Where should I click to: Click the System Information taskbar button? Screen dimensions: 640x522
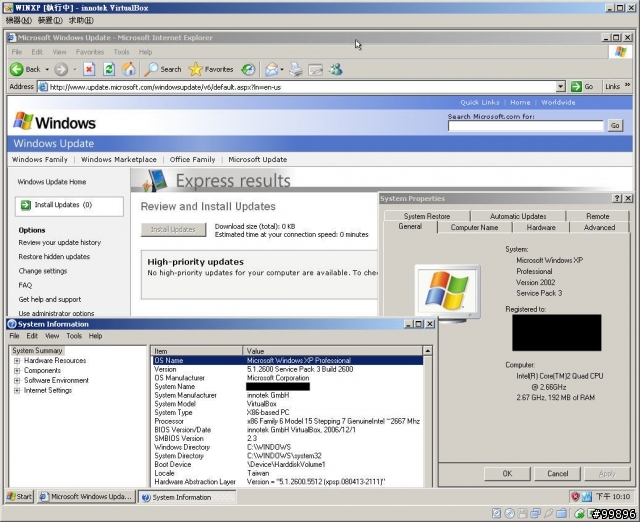tap(187, 497)
